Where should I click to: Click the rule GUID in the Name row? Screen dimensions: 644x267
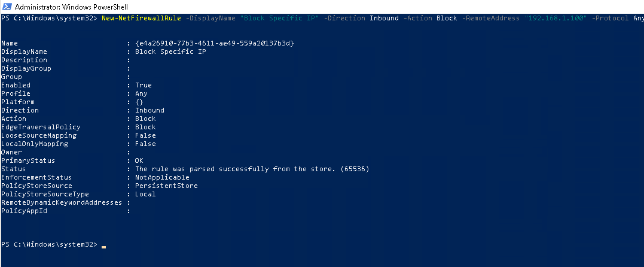[x=215, y=43]
